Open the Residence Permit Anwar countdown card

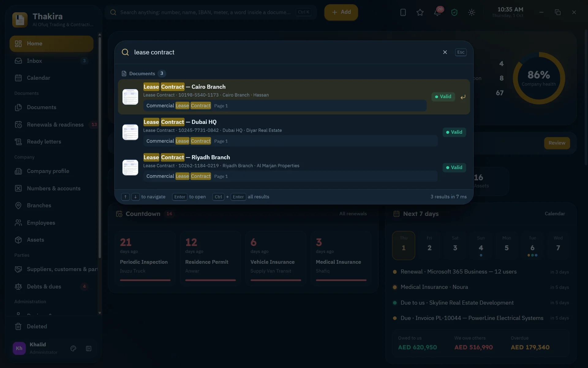click(x=210, y=258)
